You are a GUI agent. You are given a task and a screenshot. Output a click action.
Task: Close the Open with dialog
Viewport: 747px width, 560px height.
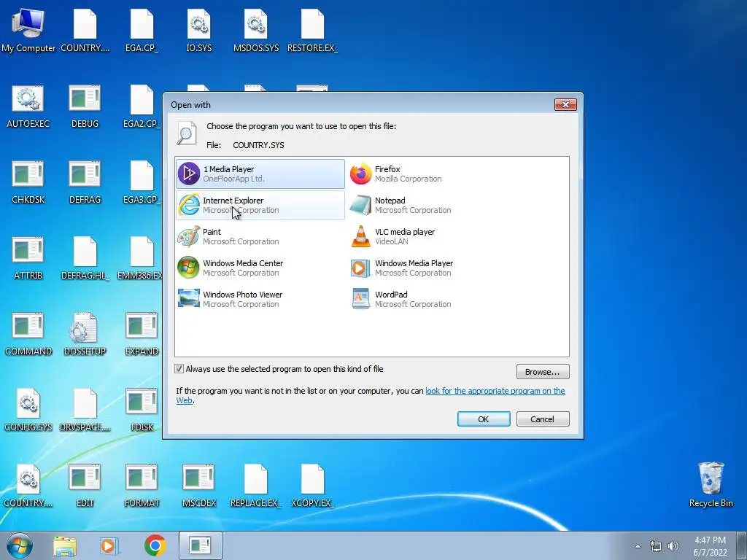[x=565, y=104]
